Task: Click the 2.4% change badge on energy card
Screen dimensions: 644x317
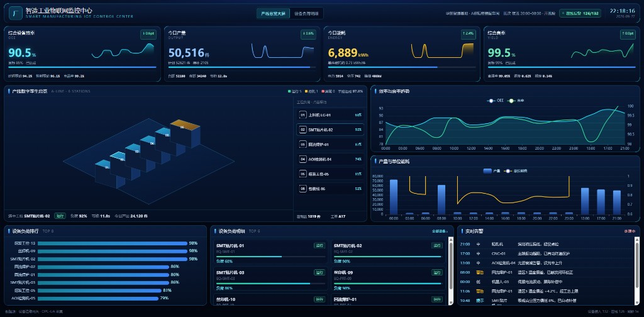Action: pyautogui.click(x=468, y=34)
